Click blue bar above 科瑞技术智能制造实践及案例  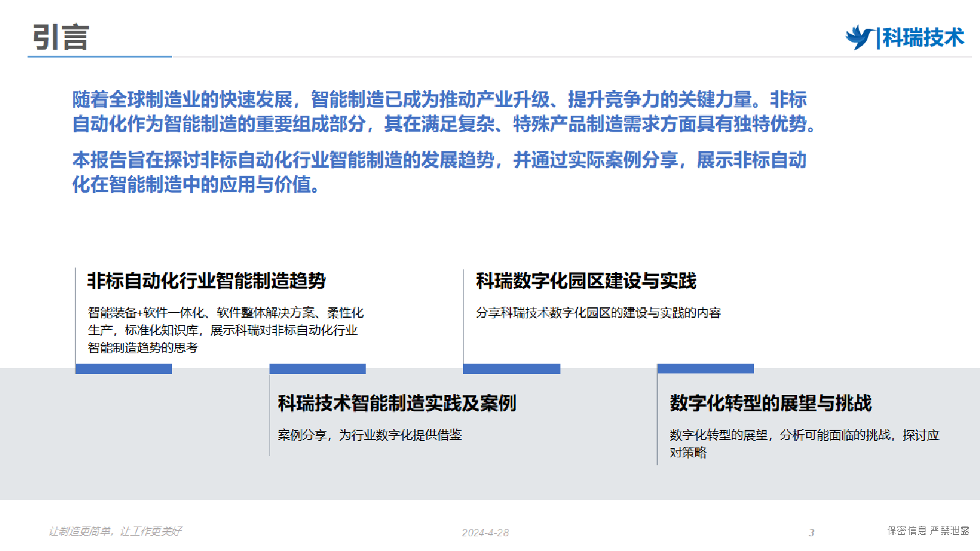(317, 369)
